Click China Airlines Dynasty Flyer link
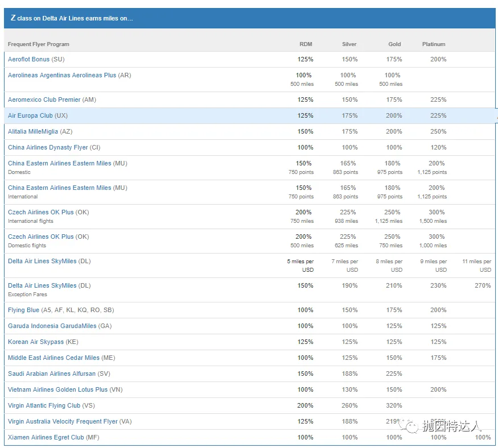Viewport: 498px width, 448px height. 48,147
